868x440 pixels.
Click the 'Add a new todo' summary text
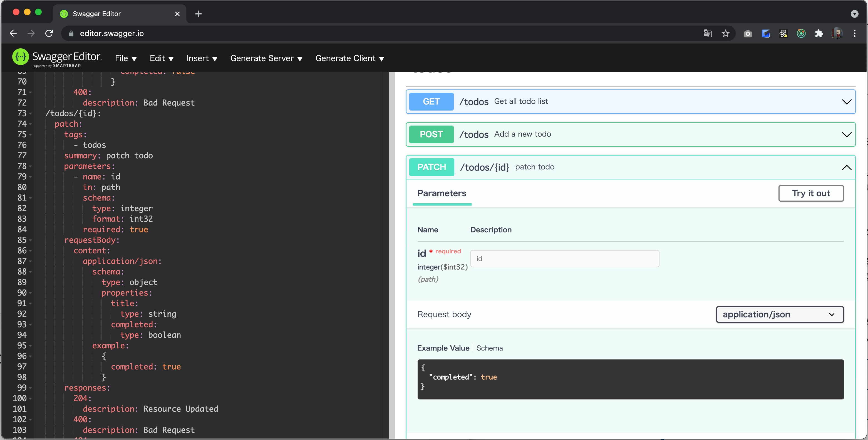[522, 134]
